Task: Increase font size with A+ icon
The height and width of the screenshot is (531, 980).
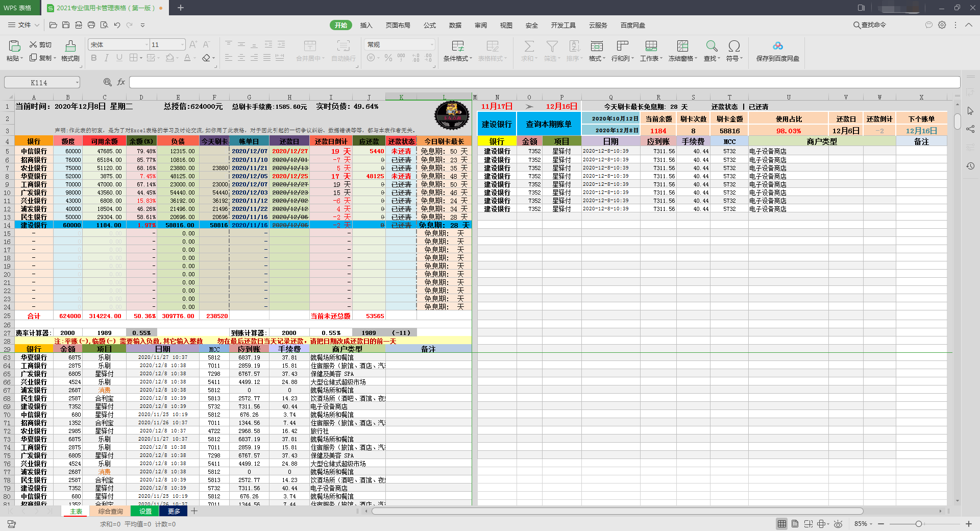Action: coord(193,45)
